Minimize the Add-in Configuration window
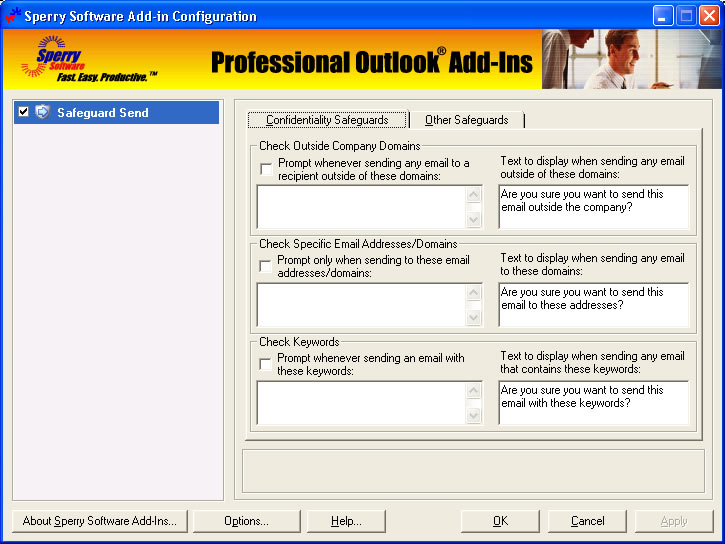 pos(663,16)
